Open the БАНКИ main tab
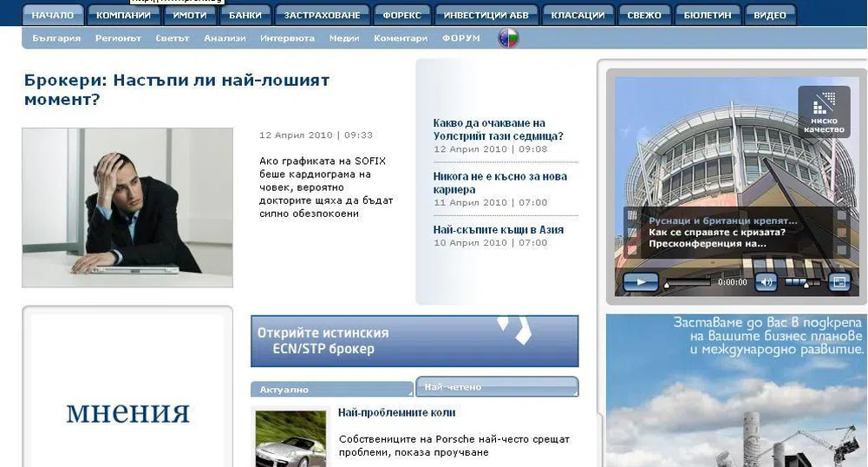This screenshot has width=868, height=467. pos(245,15)
